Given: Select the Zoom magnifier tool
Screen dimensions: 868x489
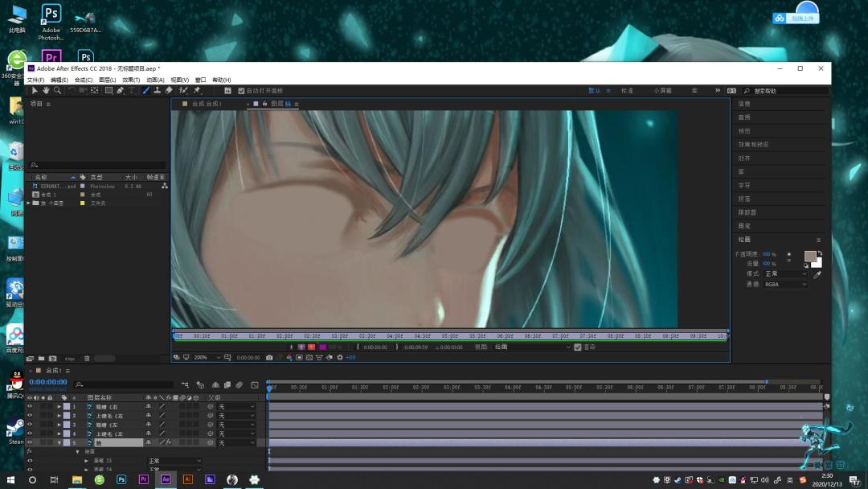Looking at the screenshot, I should point(57,90).
